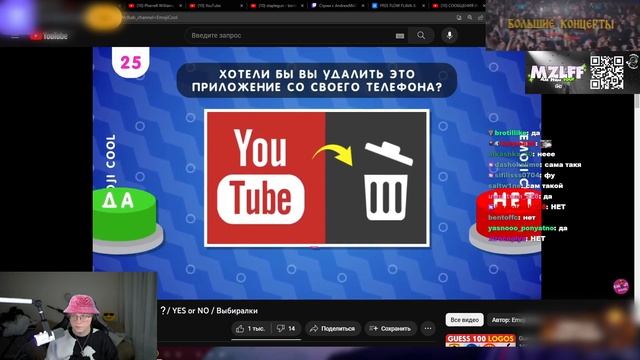Viewport: 640px width, 360px height.
Task: Click the magnifier search button
Action: pyautogui.click(x=421, y=36)
